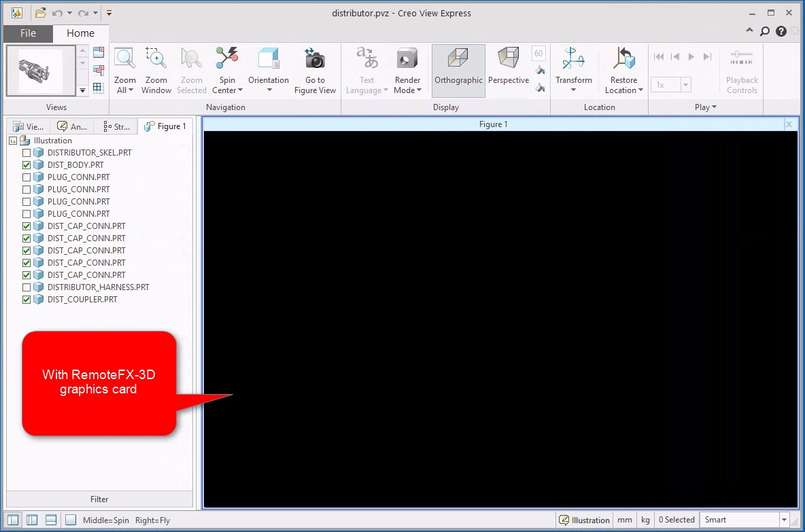The image size is (805, 532).
Task: Uncheck the last DIST_CAP_CONN.PRT checkbox
Action: click(x=27, y=275)
